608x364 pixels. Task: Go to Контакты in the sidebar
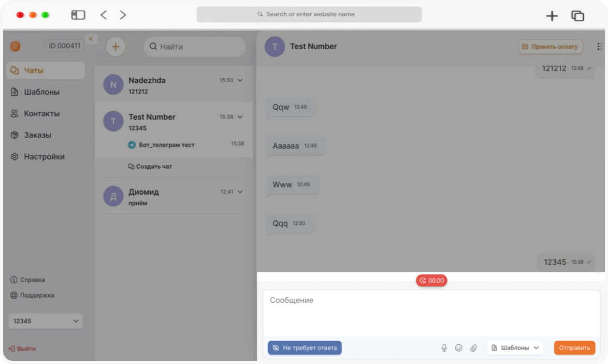(x=41, y=113)
